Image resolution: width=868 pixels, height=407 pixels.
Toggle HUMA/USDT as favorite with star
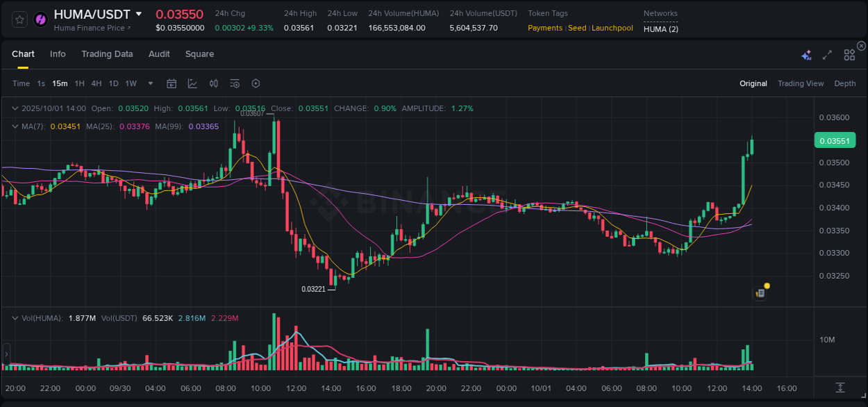(19, 19)
